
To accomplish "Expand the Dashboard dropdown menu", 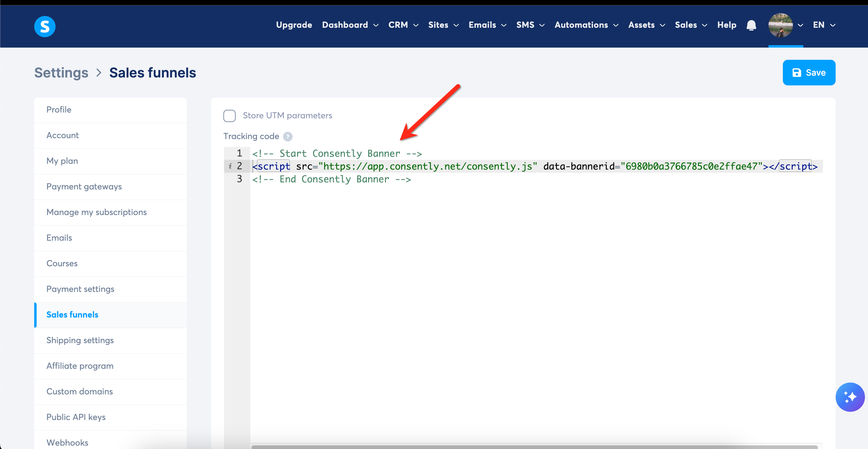I will coord(350,25).
